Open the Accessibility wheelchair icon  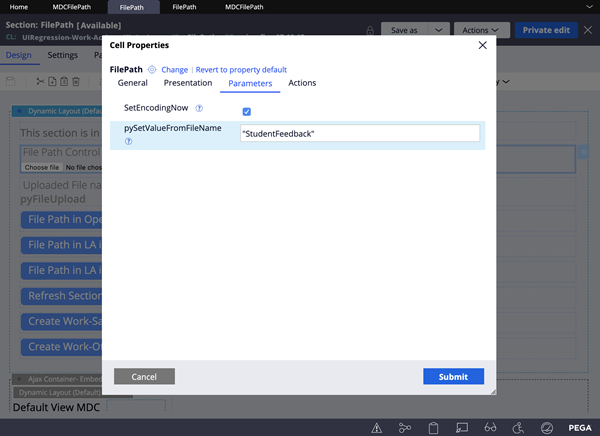pyautogui.click(x=518, y=427)
